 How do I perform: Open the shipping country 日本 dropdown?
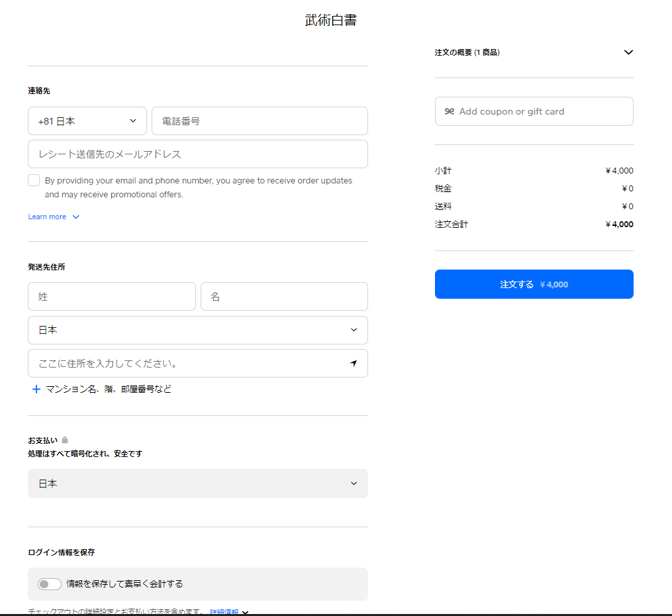(197, 330)
